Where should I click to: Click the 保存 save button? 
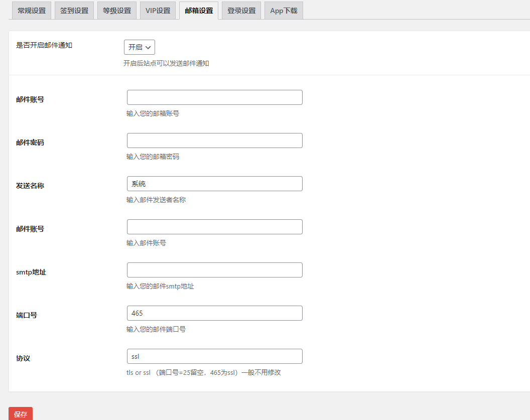pos(20,413)
